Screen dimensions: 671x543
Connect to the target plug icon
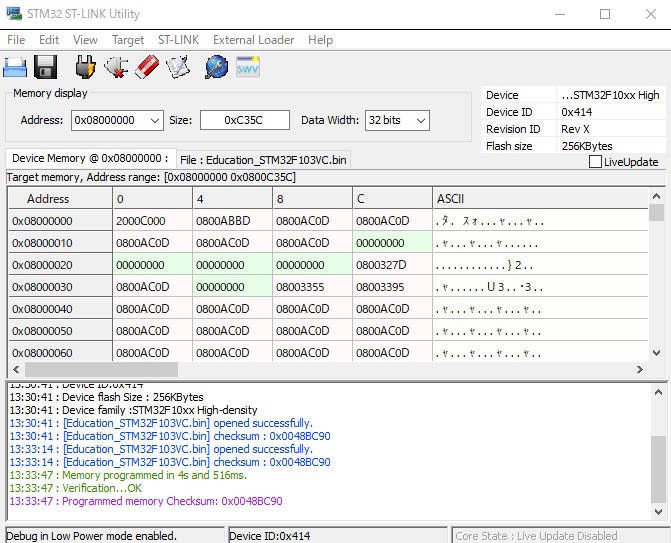tap(85, 67)
